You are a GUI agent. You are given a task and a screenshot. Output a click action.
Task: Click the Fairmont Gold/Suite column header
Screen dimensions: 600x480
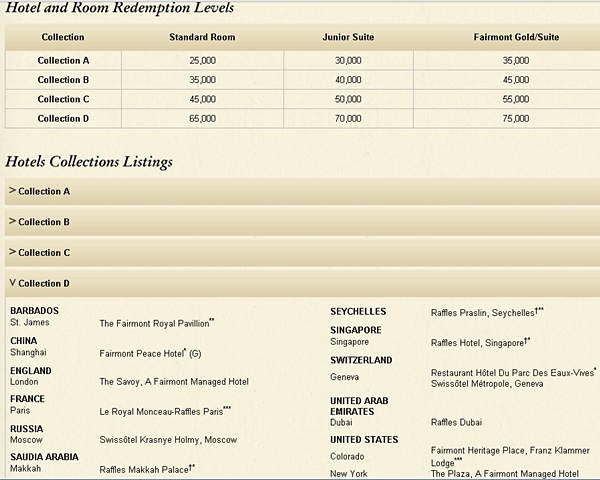point(516,37)
